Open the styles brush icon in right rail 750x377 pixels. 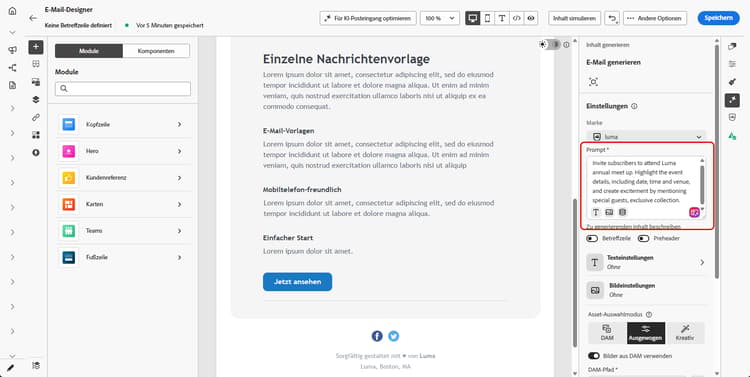pos(732,82)
